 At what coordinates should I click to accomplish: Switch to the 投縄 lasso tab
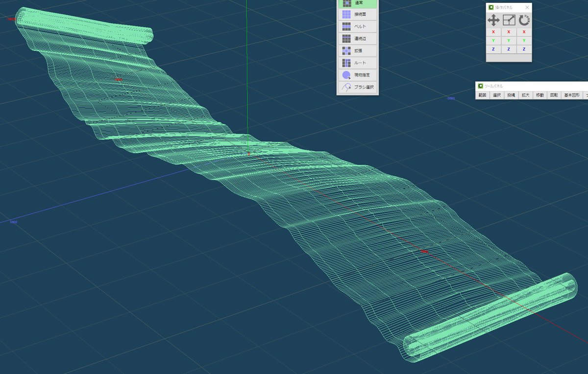pos(511,95)
